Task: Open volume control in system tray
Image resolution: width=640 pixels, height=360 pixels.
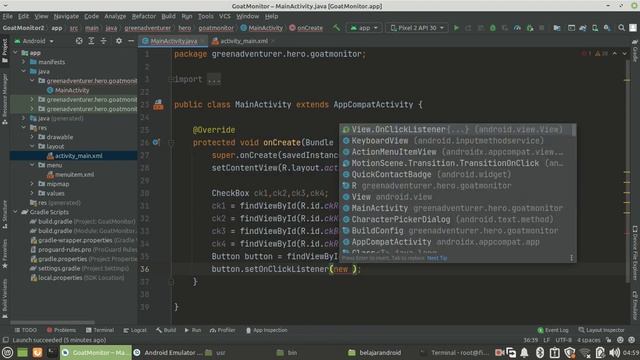Action: [614, 352]
